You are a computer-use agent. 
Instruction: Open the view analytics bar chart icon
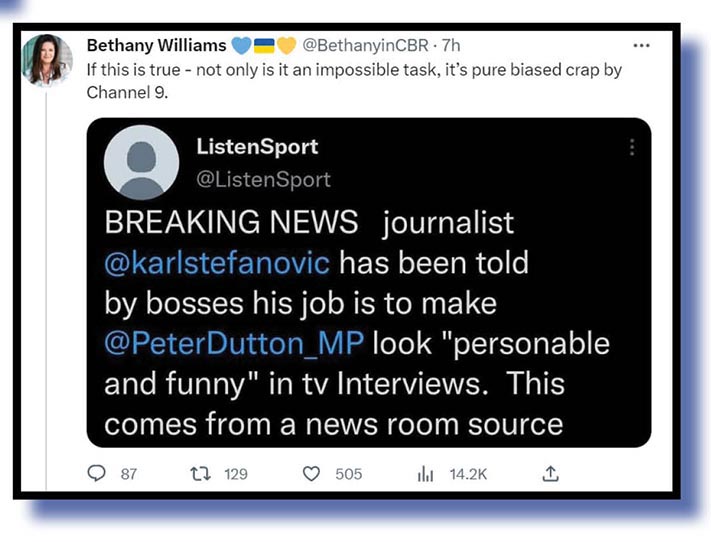(425, 474)
